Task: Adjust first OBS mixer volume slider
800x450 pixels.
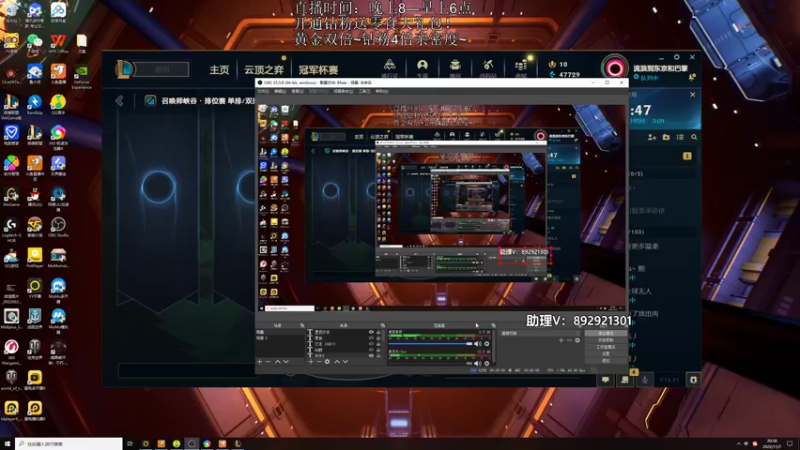Action: click(x=430, y=344)
